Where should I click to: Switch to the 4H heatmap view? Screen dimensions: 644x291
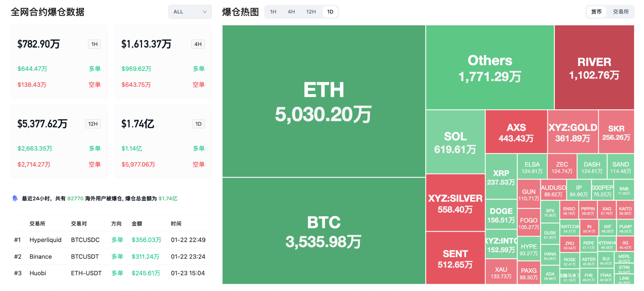(291, 12)
